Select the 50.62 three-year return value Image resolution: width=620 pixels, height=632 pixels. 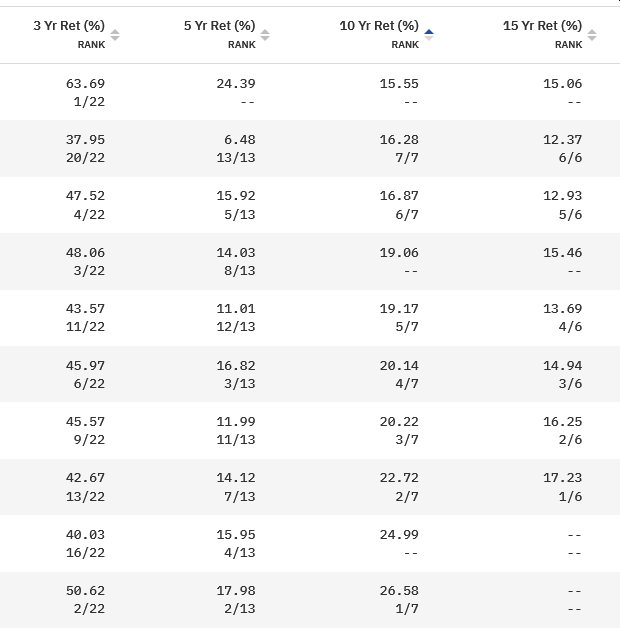click(85, 591)
